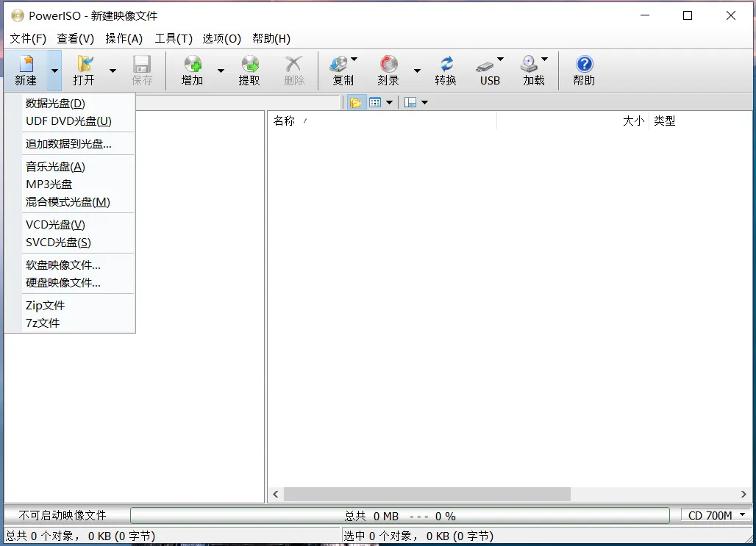Sort by the 名称 column header
The width and height of the screenshot is (756, 546).
(382, 121)
